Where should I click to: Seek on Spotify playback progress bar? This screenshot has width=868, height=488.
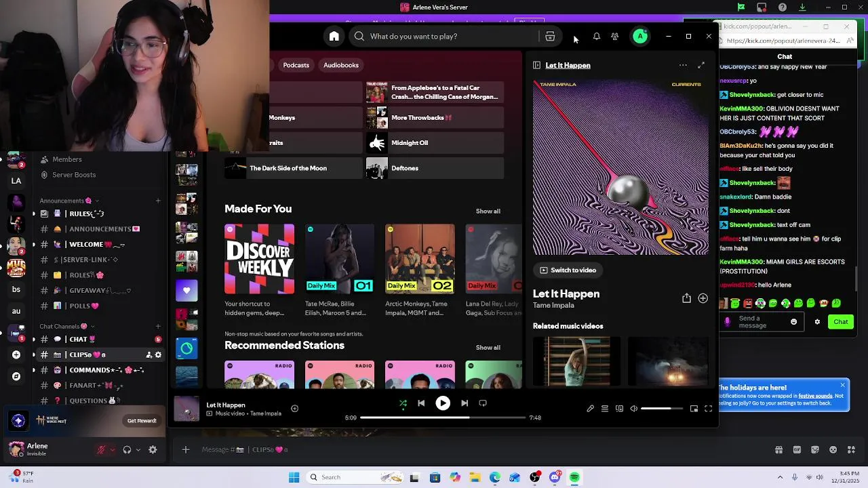click(443, 418)
